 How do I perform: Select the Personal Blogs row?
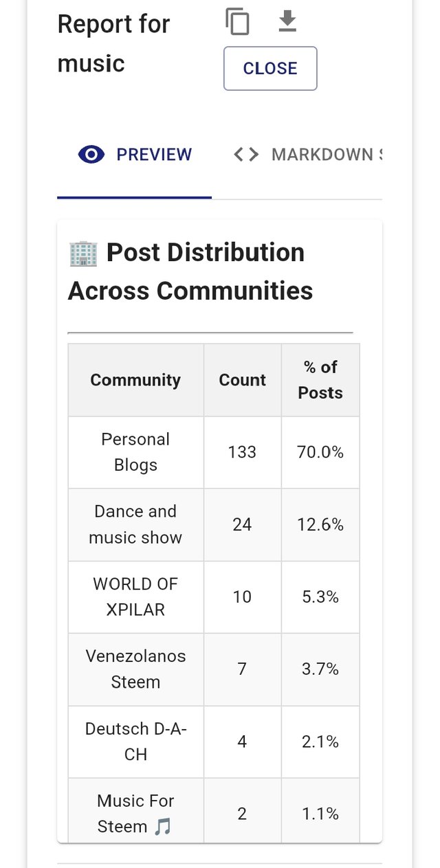click(214, 452)
